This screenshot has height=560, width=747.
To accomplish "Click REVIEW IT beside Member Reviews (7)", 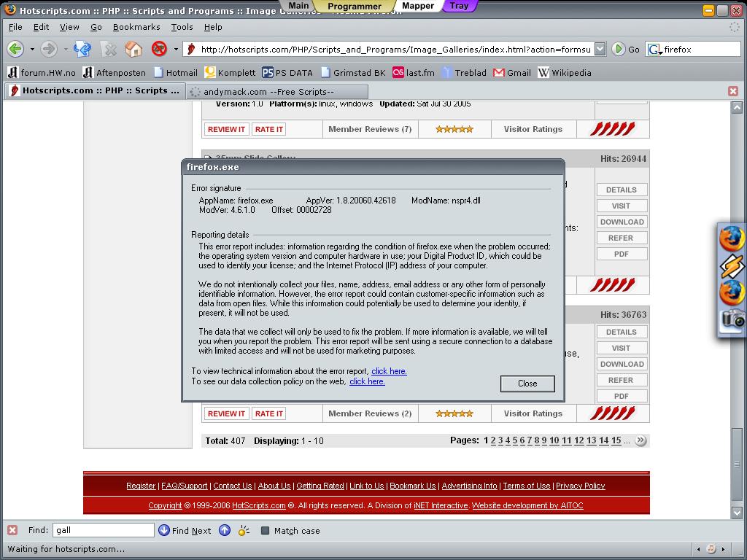I will pyautogui.click(x=226, y=129).
